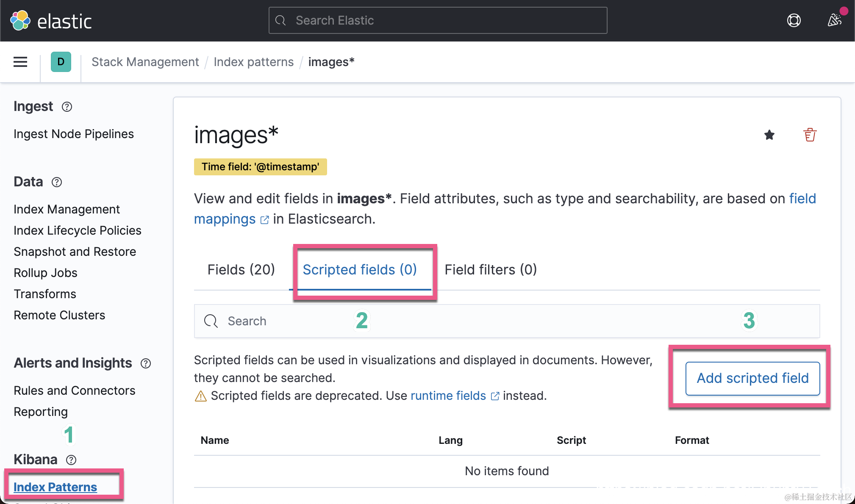Open the Field filters (0) tab
This screenshot has height=504, width=855.
click(491, 270)
